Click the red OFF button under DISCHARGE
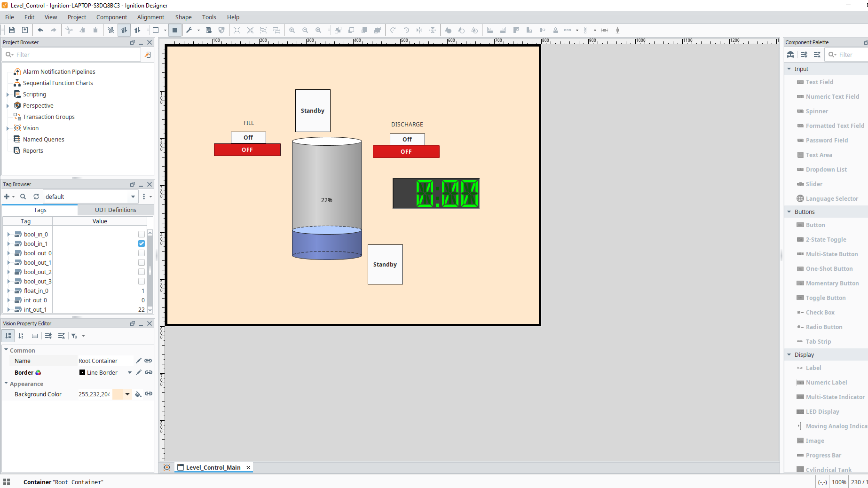Screen dimensions: 868x488 [x=406, y=152]
